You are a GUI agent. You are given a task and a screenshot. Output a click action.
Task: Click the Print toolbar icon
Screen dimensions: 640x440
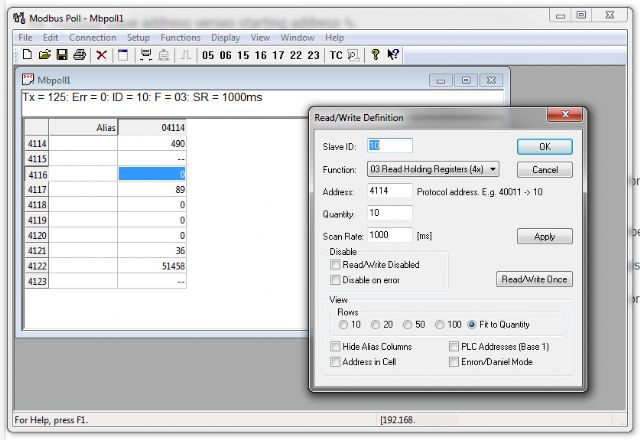click(x=79, y=55)
